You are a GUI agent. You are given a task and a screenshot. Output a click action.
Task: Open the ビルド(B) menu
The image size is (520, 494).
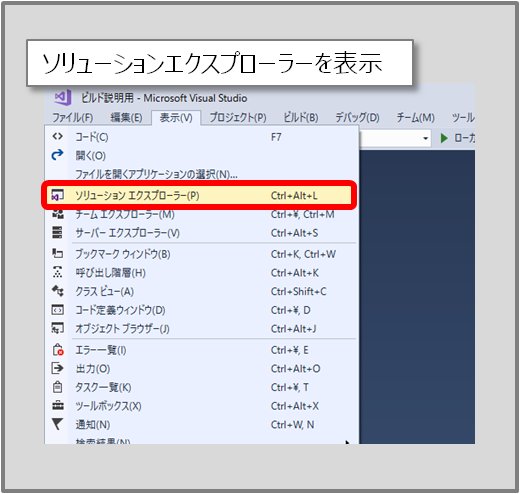click(301, 118)
